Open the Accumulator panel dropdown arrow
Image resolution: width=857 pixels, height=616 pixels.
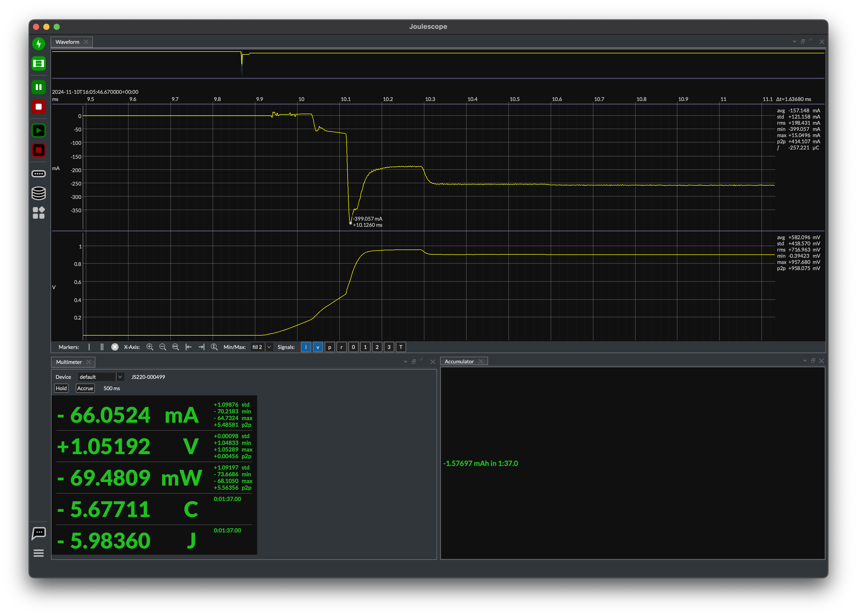click(805, 361)
